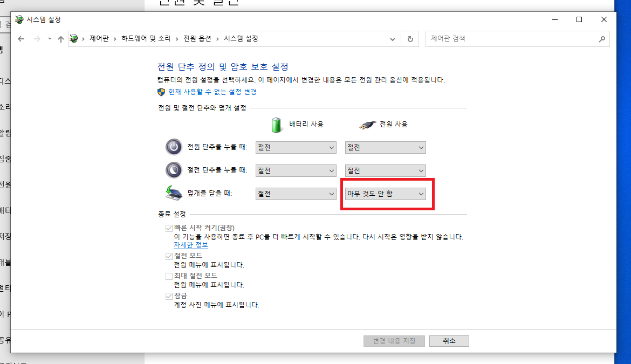Click 변경 내용 저장 button

[394, 341]
